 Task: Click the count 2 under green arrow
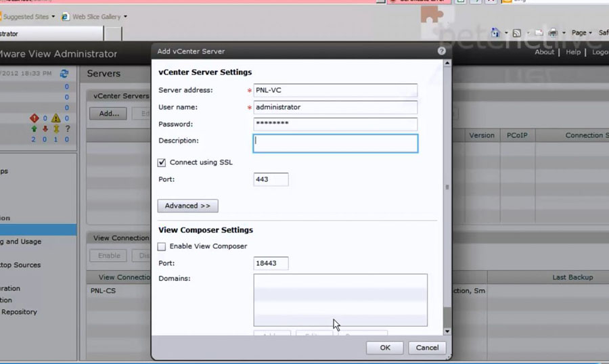point(33,139)
